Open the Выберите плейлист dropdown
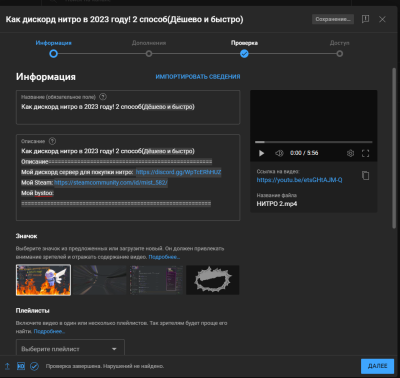This screenshot has height=378, width=400. [x=70, y=349]
